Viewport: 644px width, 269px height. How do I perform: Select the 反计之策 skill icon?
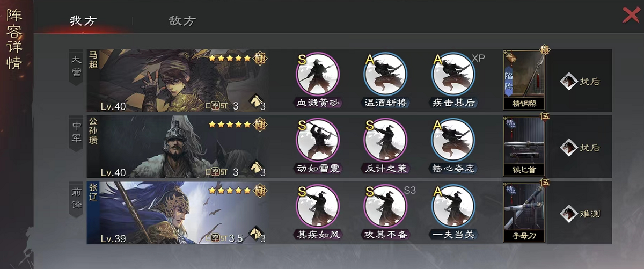[385, 140]
